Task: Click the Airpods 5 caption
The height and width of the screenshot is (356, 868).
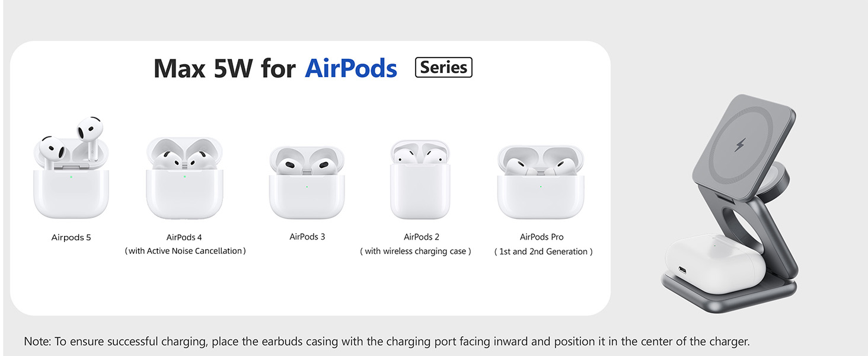Action: 71,237
